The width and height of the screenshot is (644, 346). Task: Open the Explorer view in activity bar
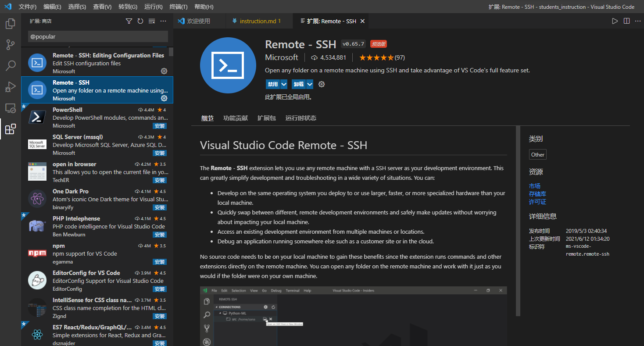(10, 24)
